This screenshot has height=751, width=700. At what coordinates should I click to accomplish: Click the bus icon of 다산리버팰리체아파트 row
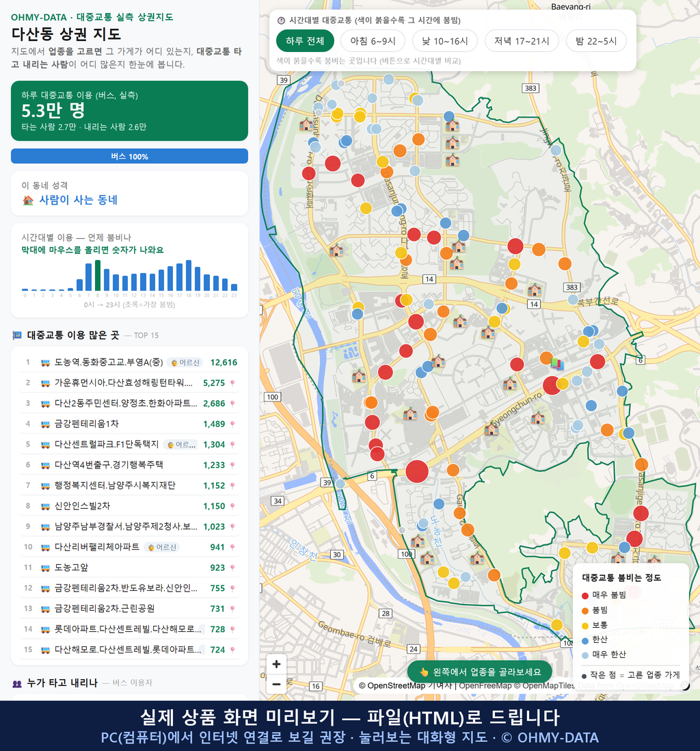pyautogui.click(x=46, y=547)
